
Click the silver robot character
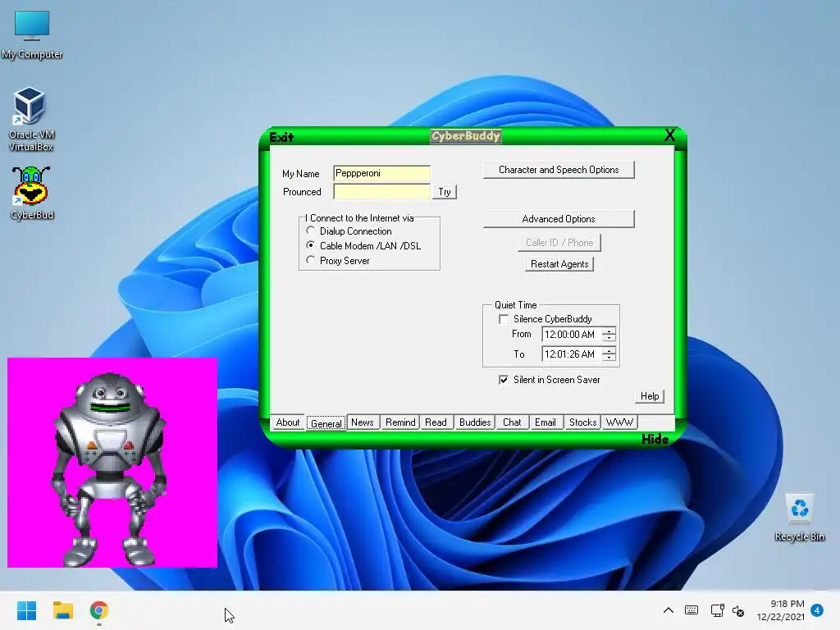point(110,468)
